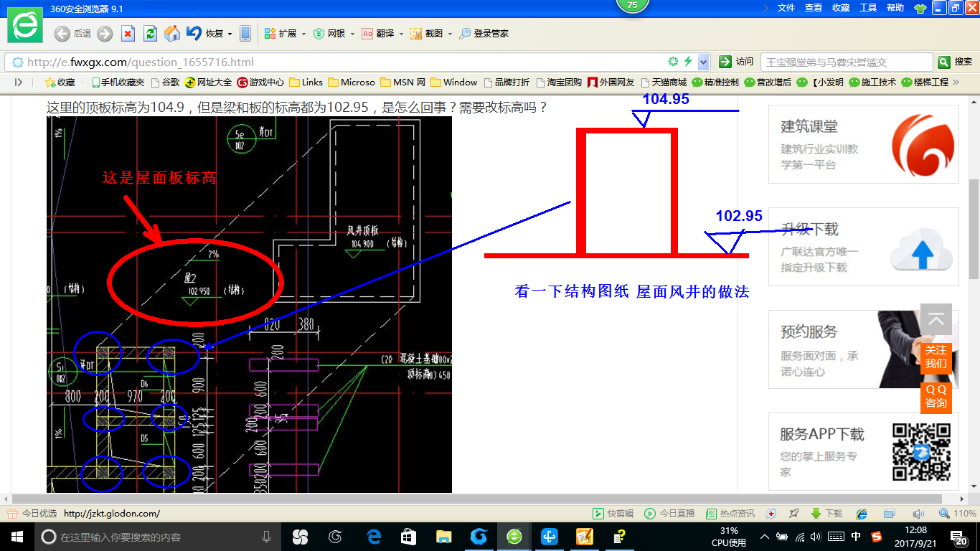
Task: Click the orange QQ咨询 button
Action: tap(936, 397)
